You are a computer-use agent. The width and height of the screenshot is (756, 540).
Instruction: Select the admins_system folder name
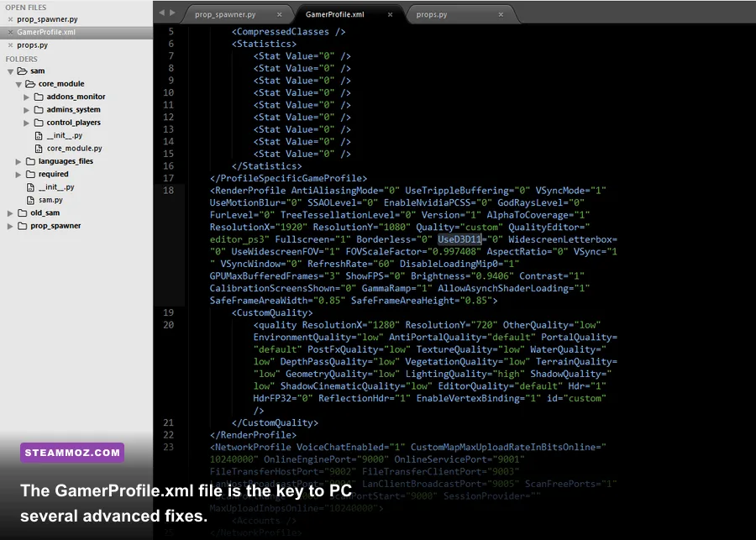pyautogui.click(x=73, y=110)
